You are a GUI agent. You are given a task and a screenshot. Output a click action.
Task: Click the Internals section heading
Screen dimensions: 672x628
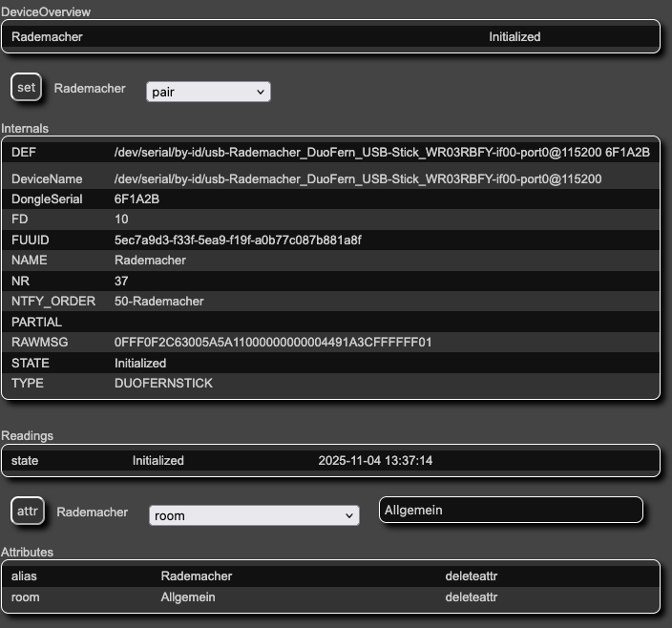(25, 129)
